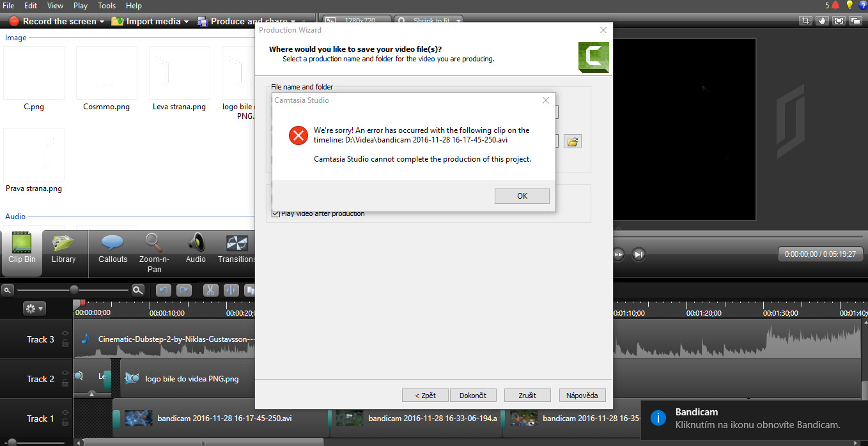Open the Transitions tool
Viewport: 868px width, 446px height.
pyautogui.click(x=236, y=248)
